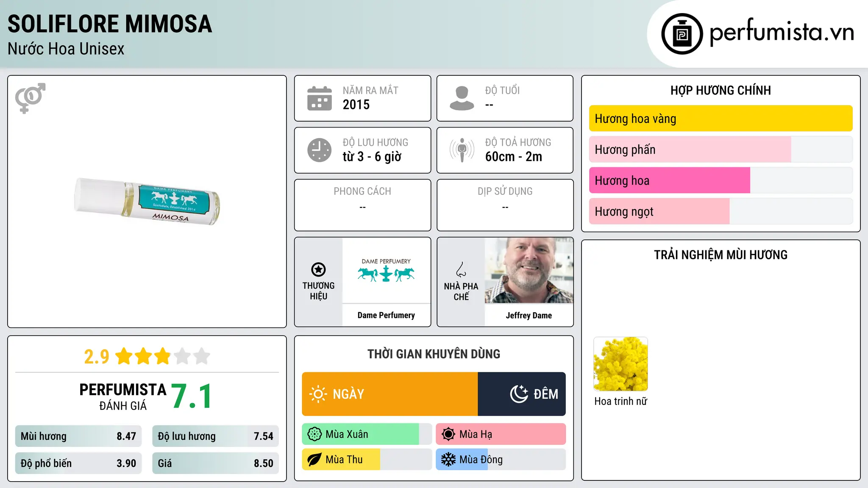Click the winter snowflake icon
Screen dimensions: 868x488
point(448,460)
